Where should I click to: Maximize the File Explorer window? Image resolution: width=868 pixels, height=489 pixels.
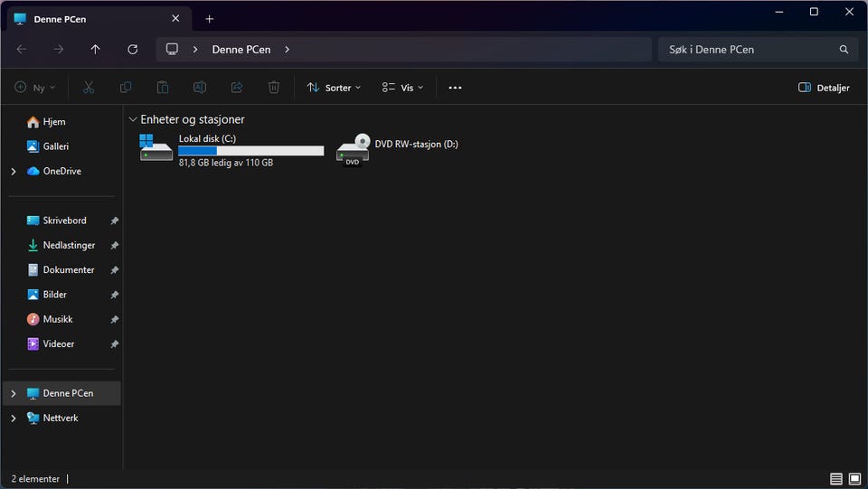814,12
